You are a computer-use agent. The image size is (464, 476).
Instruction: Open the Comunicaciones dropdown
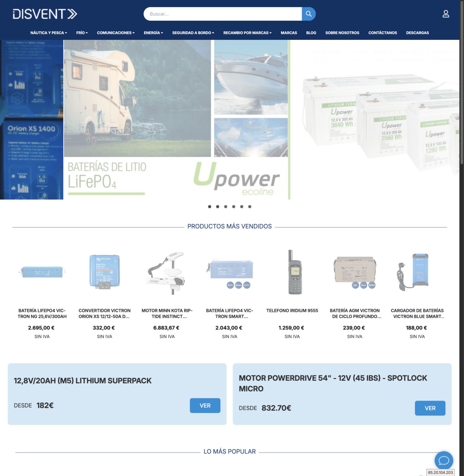[116, 33]
